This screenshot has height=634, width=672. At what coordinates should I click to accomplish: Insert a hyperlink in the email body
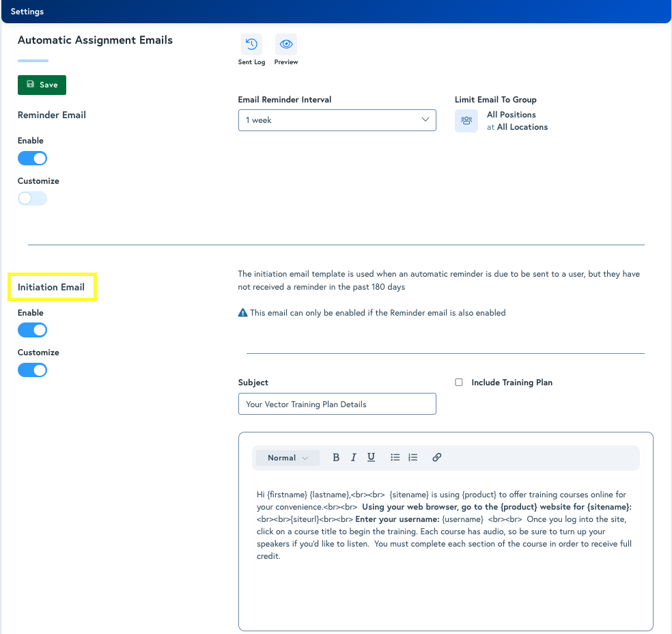point(436,457)
